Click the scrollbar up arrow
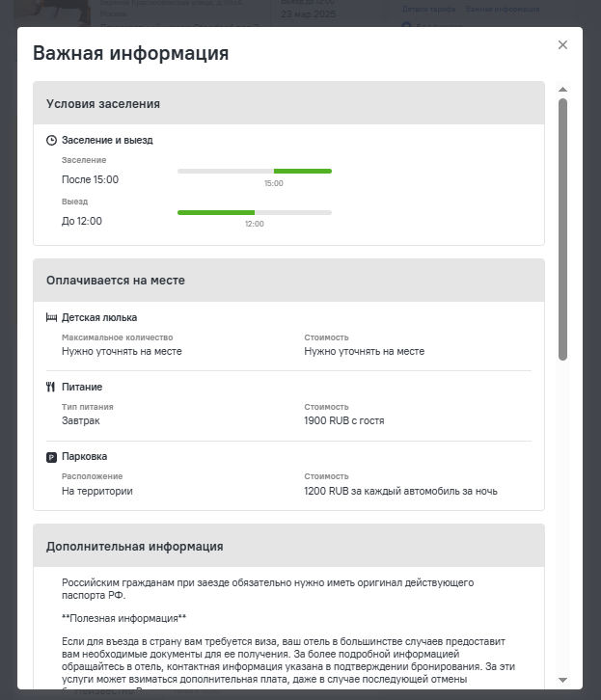 (562, 90)
